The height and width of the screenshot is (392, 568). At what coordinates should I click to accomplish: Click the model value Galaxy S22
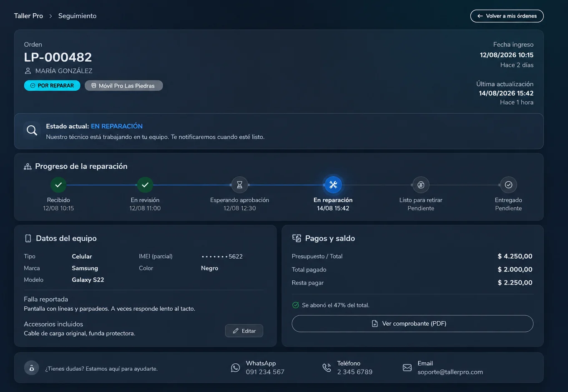point(88,280)
